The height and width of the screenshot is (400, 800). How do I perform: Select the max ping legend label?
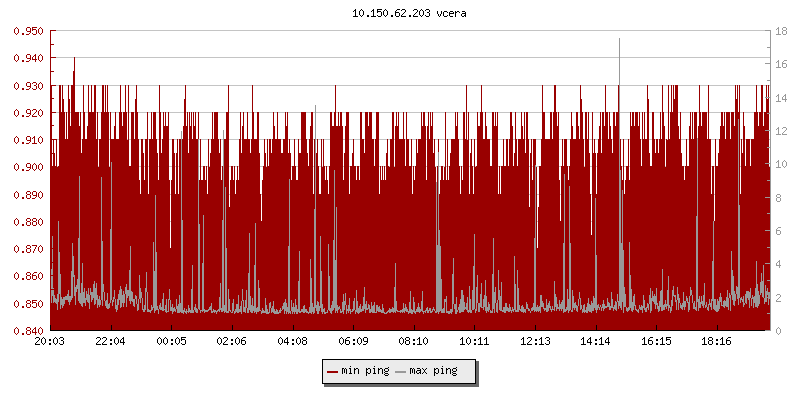433,372
